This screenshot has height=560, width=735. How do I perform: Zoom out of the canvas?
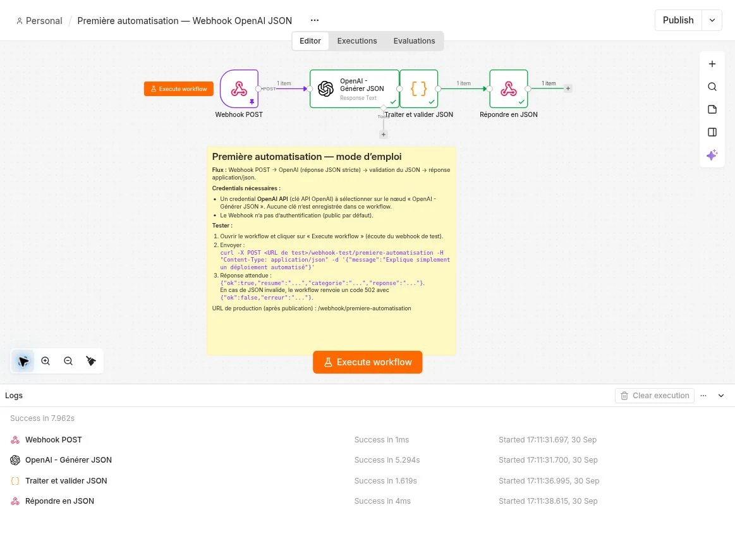[68, 361]
